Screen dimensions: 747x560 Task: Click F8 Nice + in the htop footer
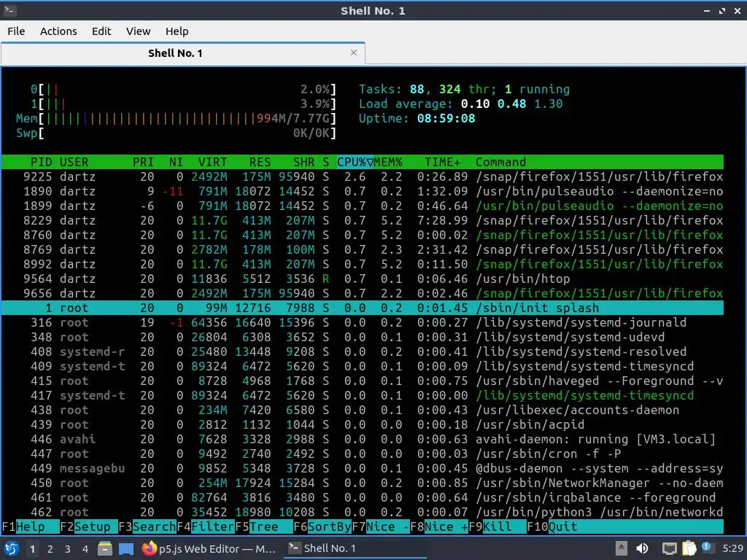click(x=439, y=526)
